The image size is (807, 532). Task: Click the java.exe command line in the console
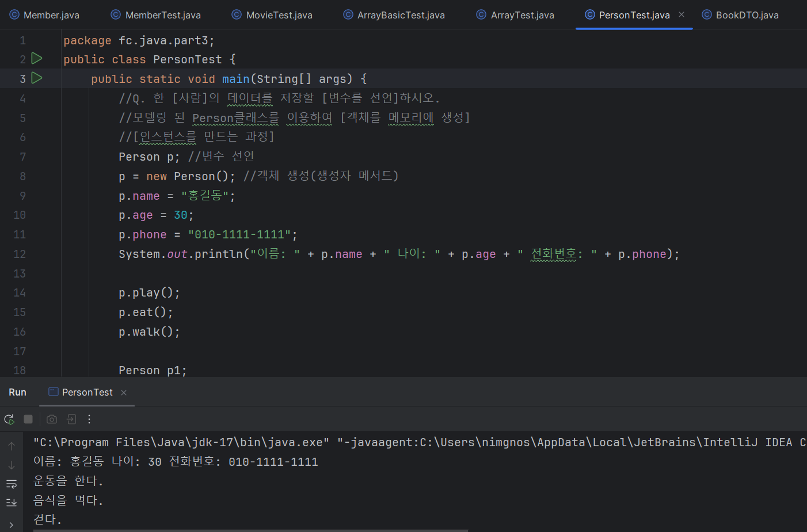pyautogui.click(x=420, y=442)
